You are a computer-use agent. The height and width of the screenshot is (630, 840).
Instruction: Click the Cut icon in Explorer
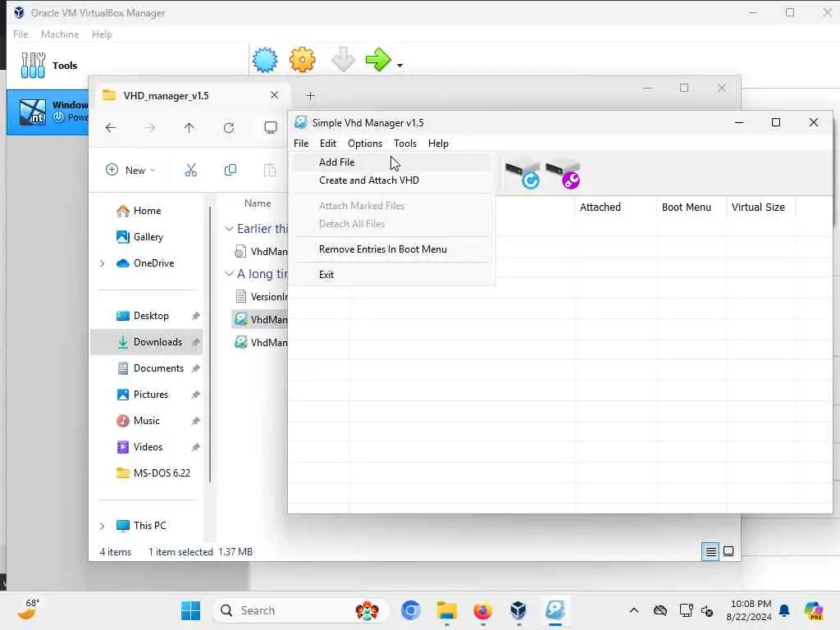click(190, 171)
